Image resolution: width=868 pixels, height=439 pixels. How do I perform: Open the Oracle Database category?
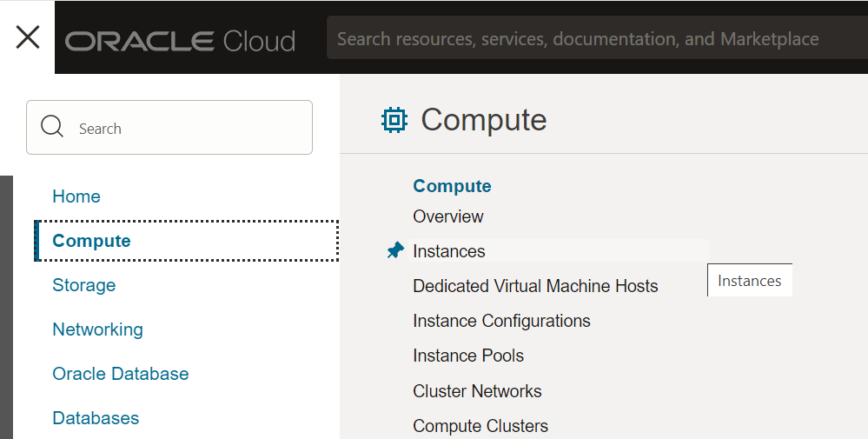click(121, 374)
